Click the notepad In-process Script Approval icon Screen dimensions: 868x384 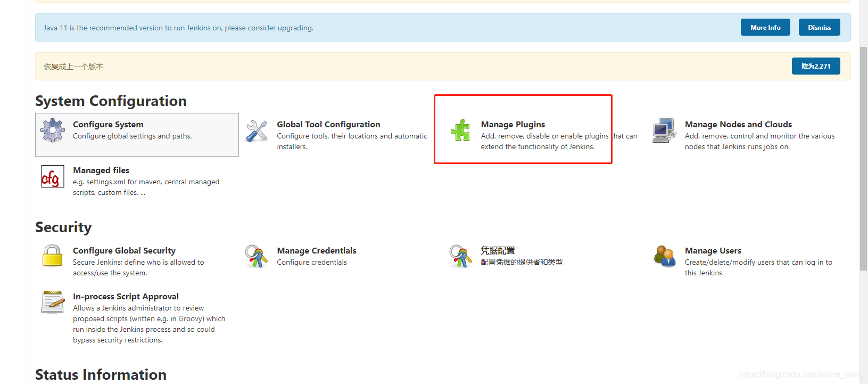tap(53, 302)
